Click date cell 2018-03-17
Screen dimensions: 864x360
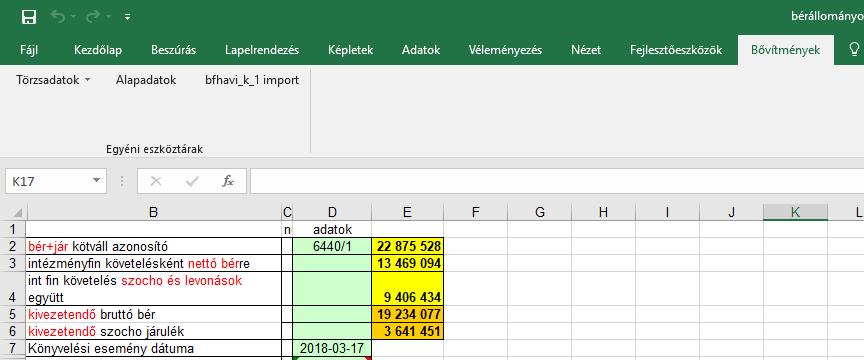(x=332, y=348)
